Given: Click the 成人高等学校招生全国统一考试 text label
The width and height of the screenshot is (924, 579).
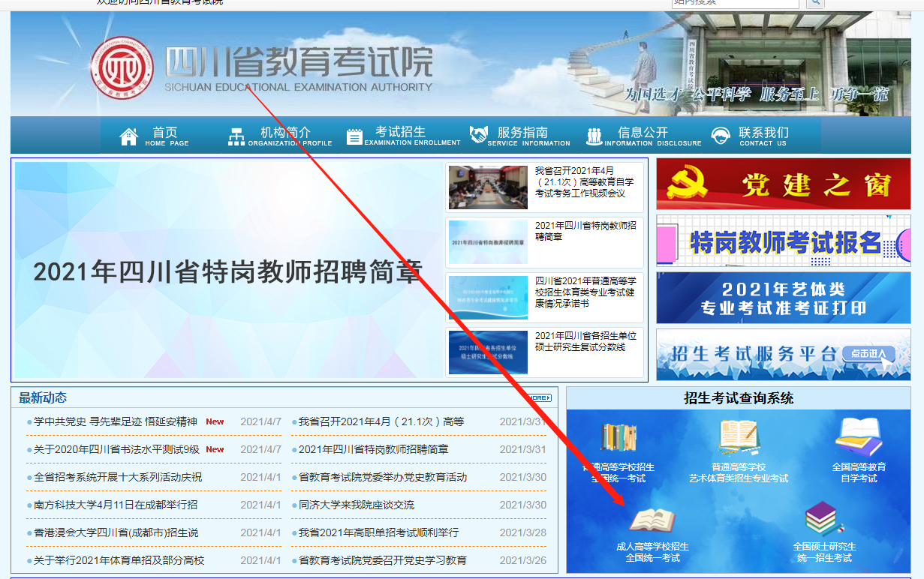Looking at the screenshot, I should (652, 553).
